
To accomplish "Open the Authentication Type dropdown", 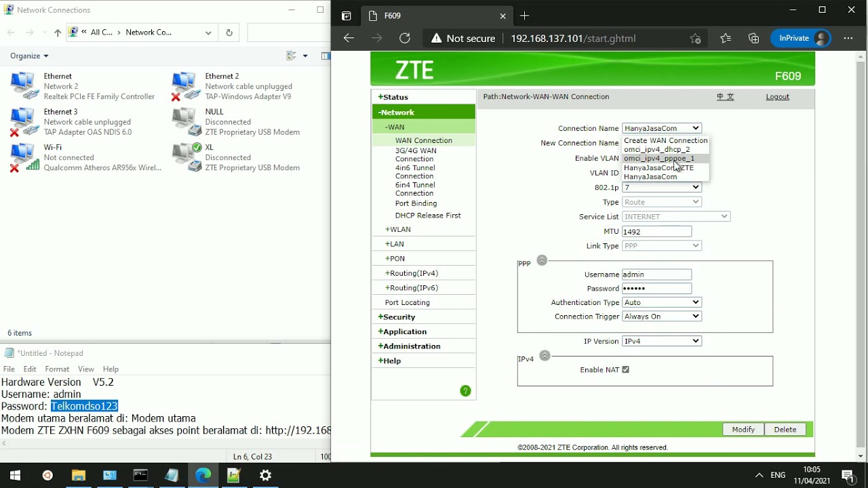I will point(662,302).
